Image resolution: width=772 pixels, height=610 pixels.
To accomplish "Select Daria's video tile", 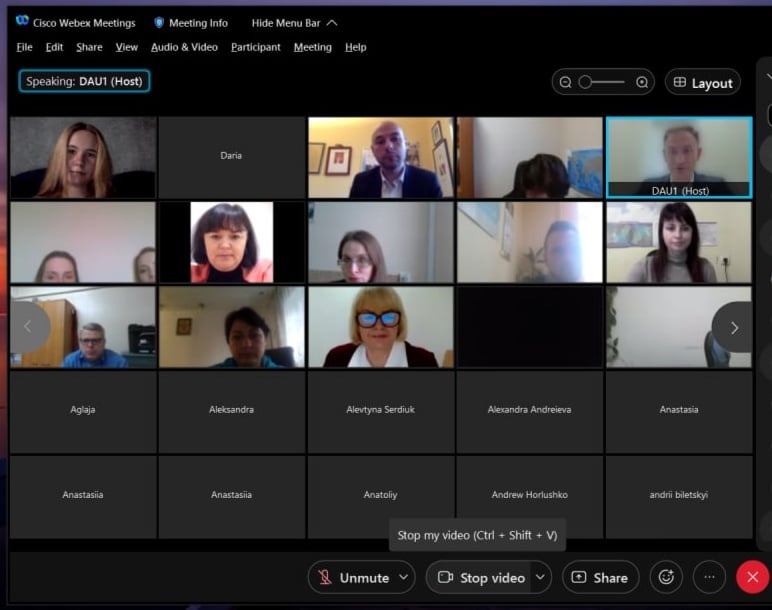I will click(x=231, y=158).
